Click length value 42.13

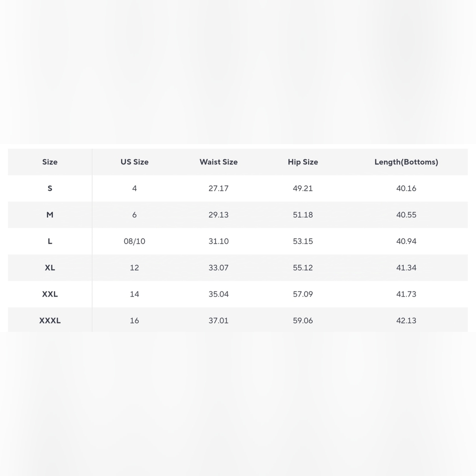[406, 320]
